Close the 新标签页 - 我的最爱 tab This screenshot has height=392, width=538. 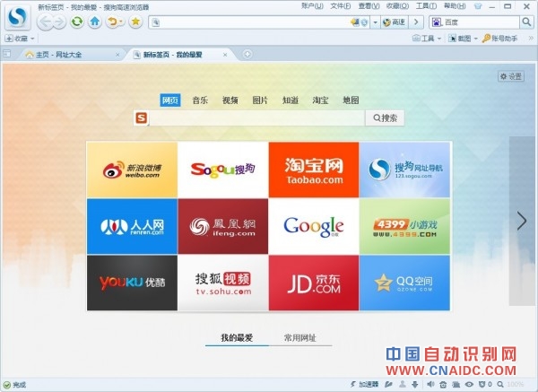coord(225,54)
